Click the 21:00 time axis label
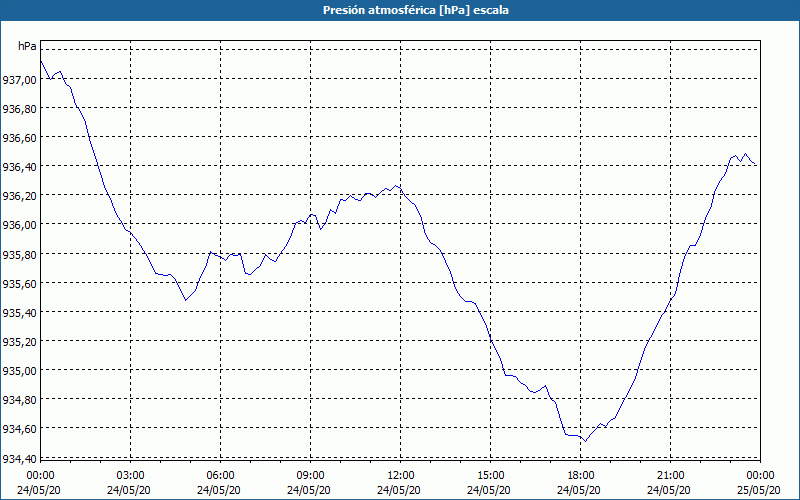The image size is (800, 500). click(670, 476)
